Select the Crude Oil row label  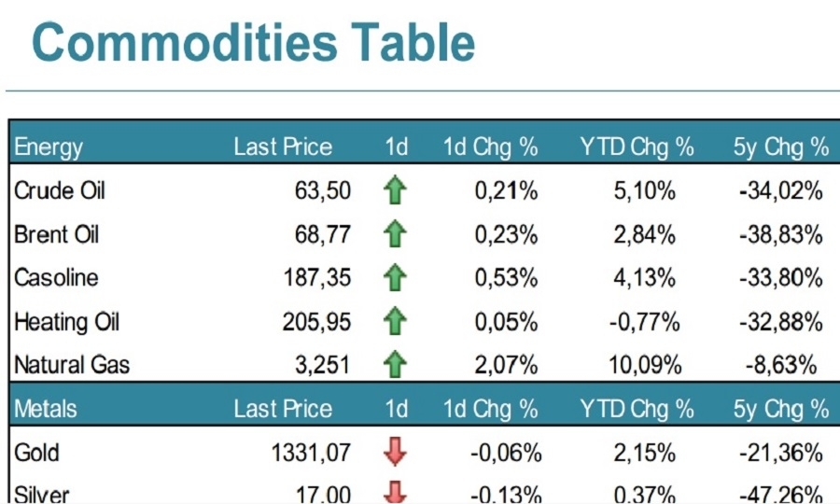[60, 190]
